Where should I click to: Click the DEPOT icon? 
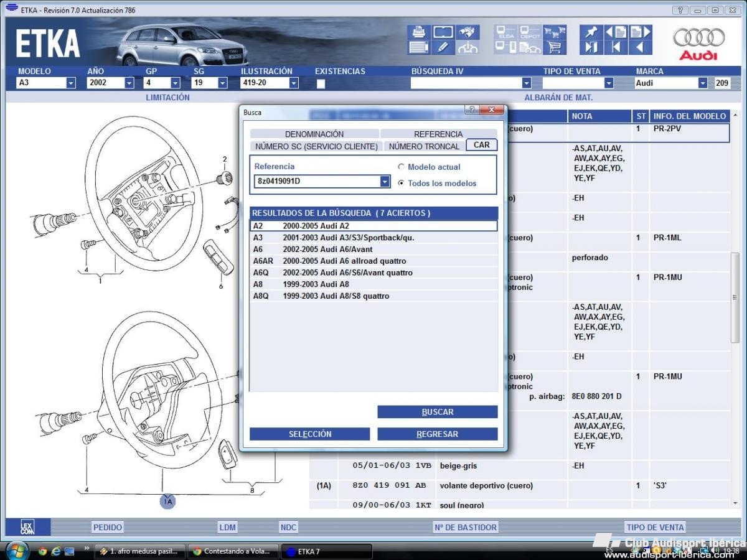pyautogui.click(x=530, y=32)
